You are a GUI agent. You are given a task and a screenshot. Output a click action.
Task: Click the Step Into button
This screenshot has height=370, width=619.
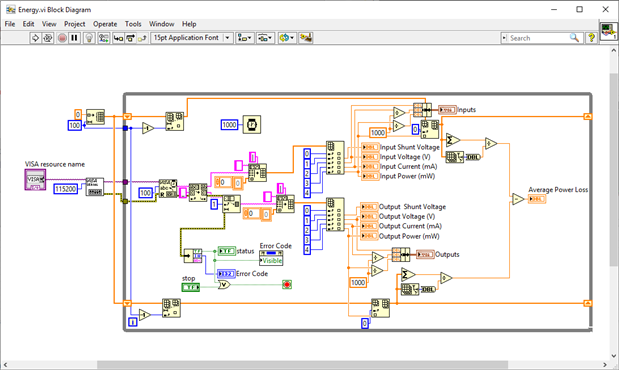point(118,38)
